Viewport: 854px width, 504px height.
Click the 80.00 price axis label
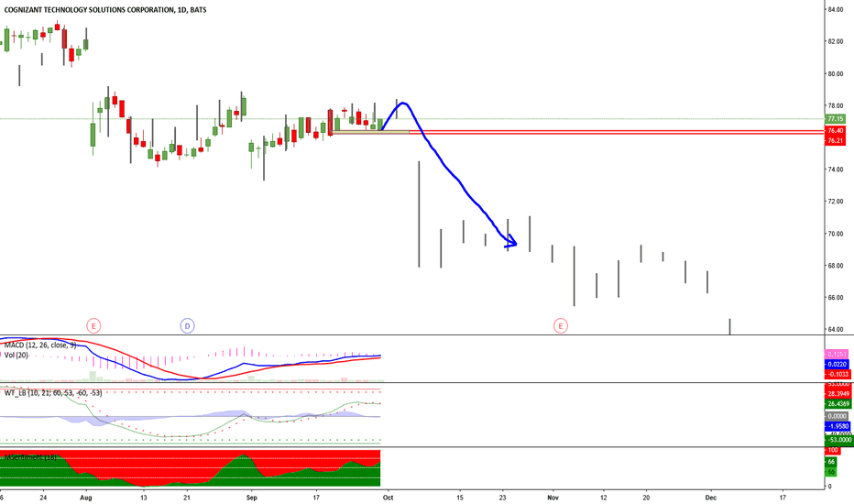click(x=836, y=73)
